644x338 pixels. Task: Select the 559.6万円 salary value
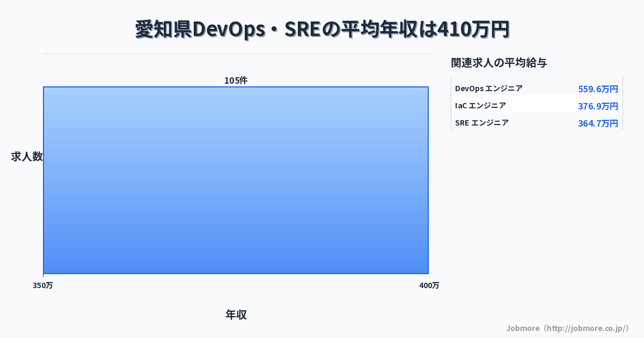pos(598,89)
